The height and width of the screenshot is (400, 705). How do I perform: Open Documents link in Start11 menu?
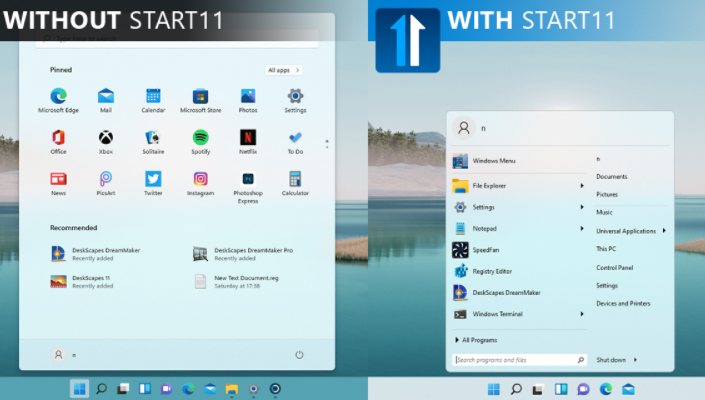coord(611,177)
